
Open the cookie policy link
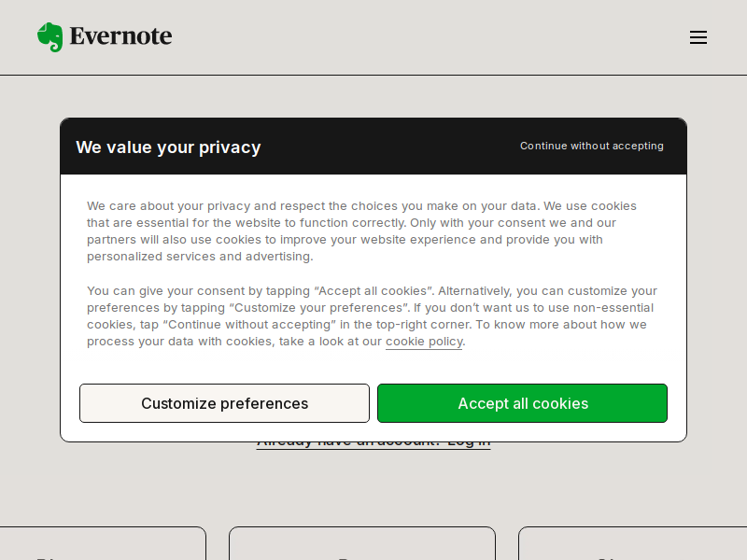pyautogui.click(x=424, y=342)
